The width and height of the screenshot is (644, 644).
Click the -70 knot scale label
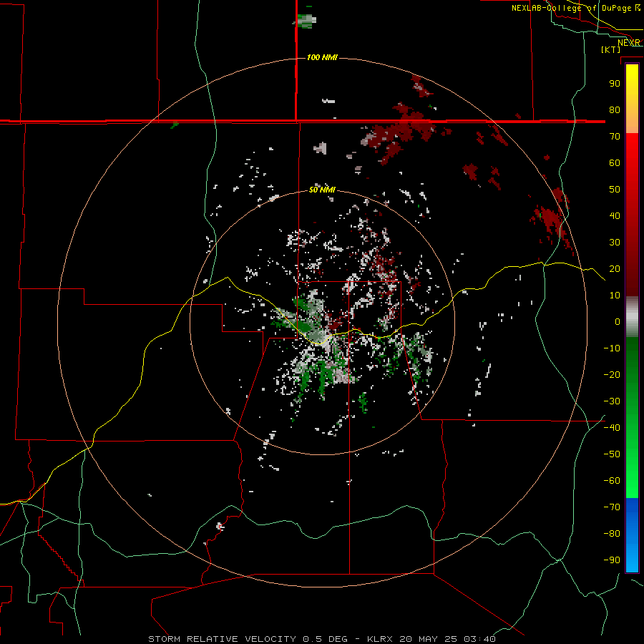click(612, 507)
